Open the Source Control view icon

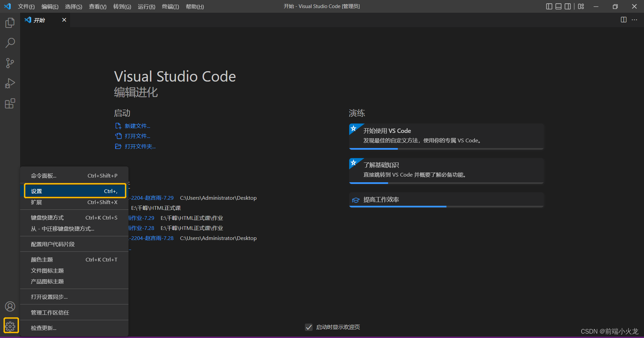click(x=10, y=63)
